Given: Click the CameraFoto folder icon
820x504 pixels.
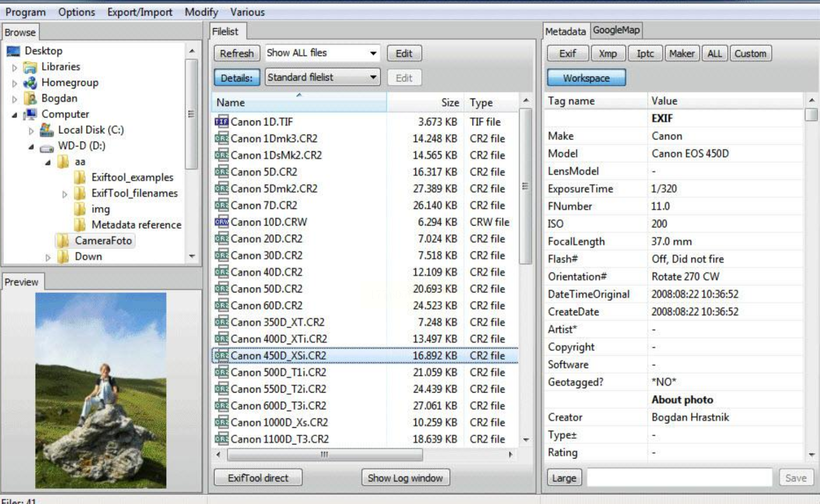Looking at the screenshot, I should [x=63, y=241].
